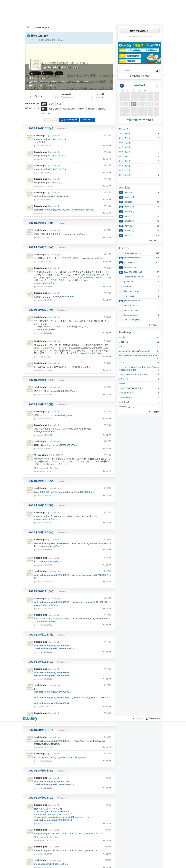Like the tweet posted at 13:34:33
186x868 pixels.
click(x=110, y=173)
